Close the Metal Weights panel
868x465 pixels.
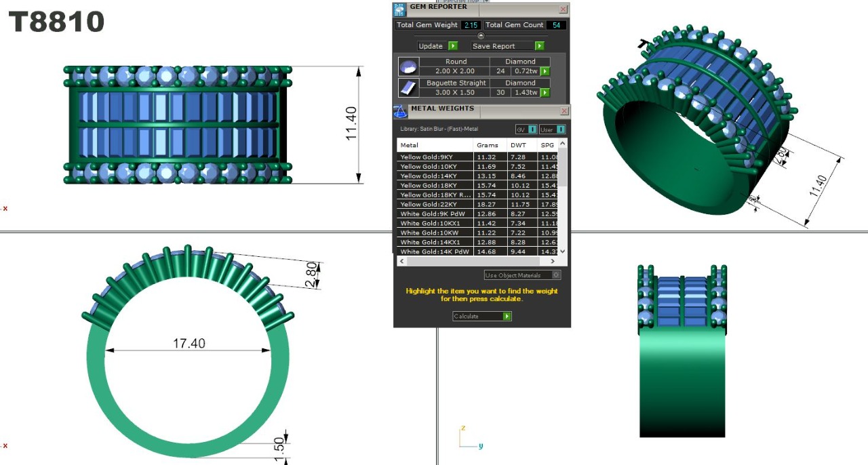tap(564, 111)
